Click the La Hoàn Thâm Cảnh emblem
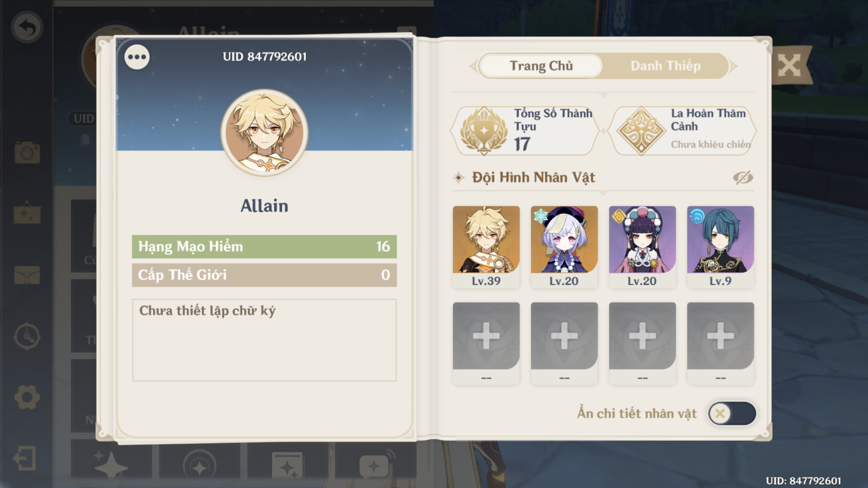 coord(641,131)
